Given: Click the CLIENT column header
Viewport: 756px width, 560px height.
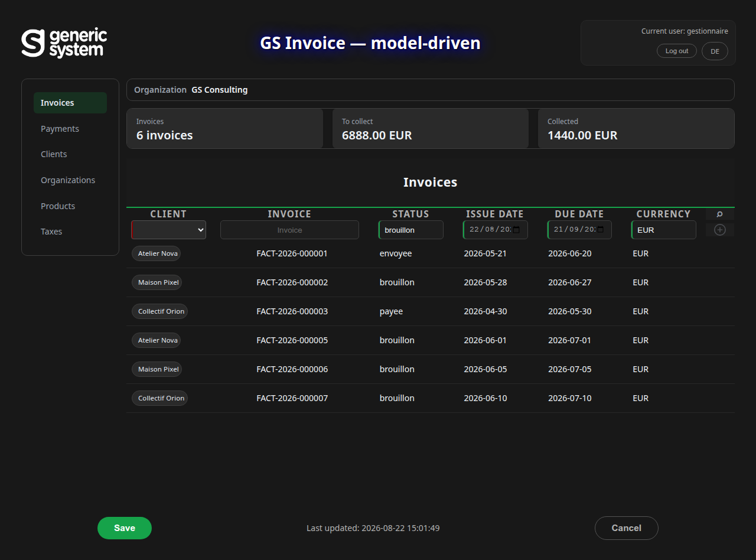Looking at the screenshot, I should pyautogui.click(x=168, y=214).
